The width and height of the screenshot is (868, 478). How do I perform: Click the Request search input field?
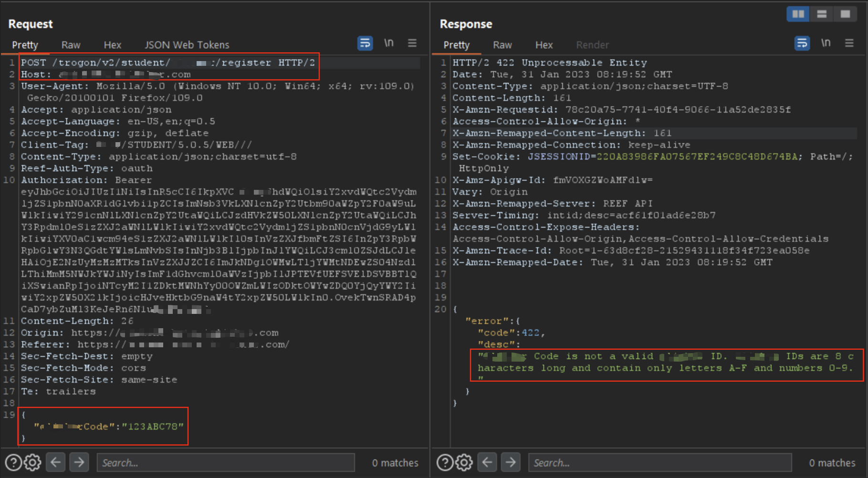226,463
